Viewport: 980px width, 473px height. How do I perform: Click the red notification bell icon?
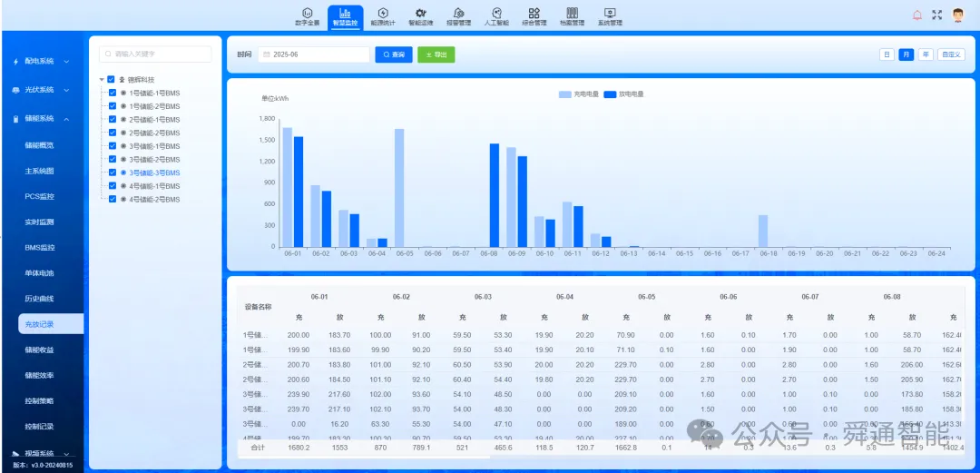[916, 15]
